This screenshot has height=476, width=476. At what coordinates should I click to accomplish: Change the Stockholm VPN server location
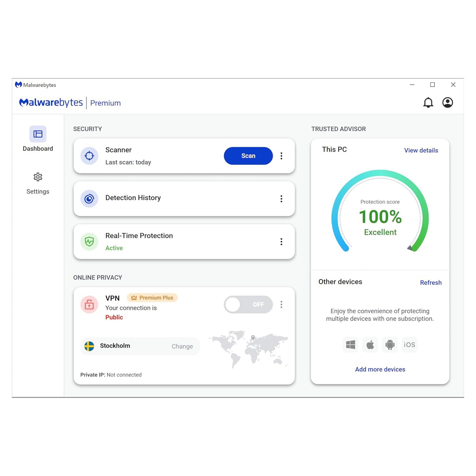point(182,346)
